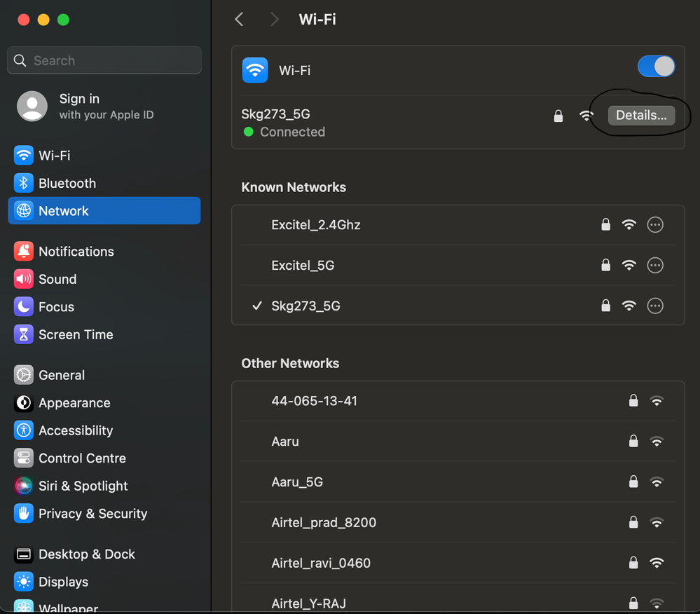Click the lock icon for Excitel_2.4Ghz
This screenshot has height=614, width=700.
click(605, 224)
